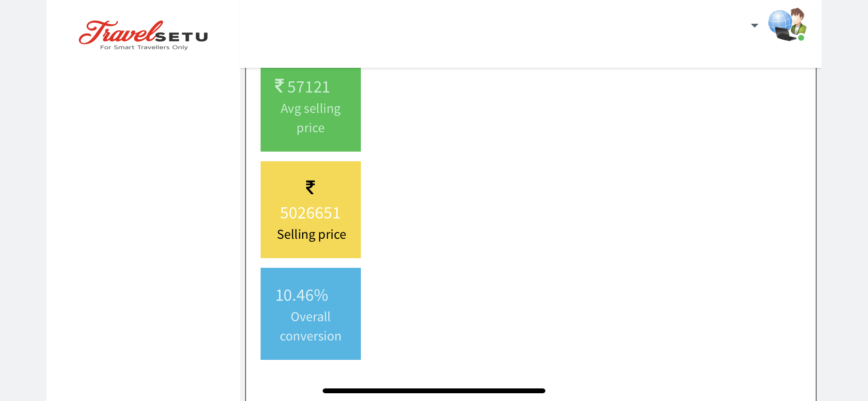Click the TravelSetu logo script text
The image size is (868, 401).
[x=121, y=32]
